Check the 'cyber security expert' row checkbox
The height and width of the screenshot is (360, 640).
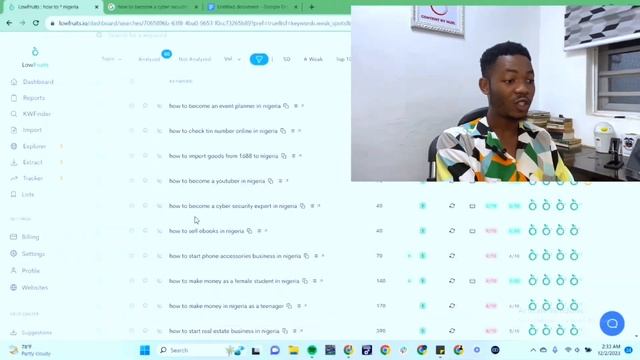pos(131,206)
